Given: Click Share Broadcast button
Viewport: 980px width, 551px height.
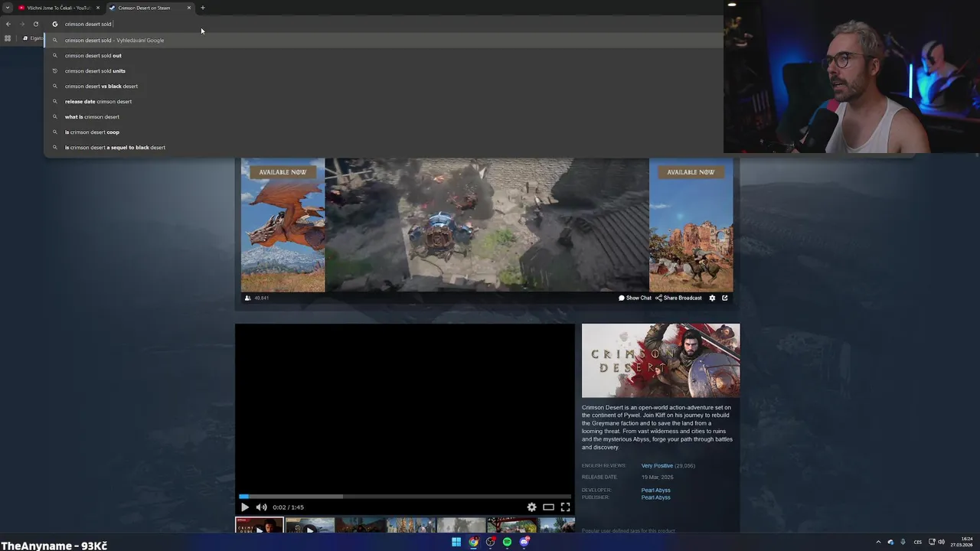Looking at the screenshot, I should tap(678, 298).
